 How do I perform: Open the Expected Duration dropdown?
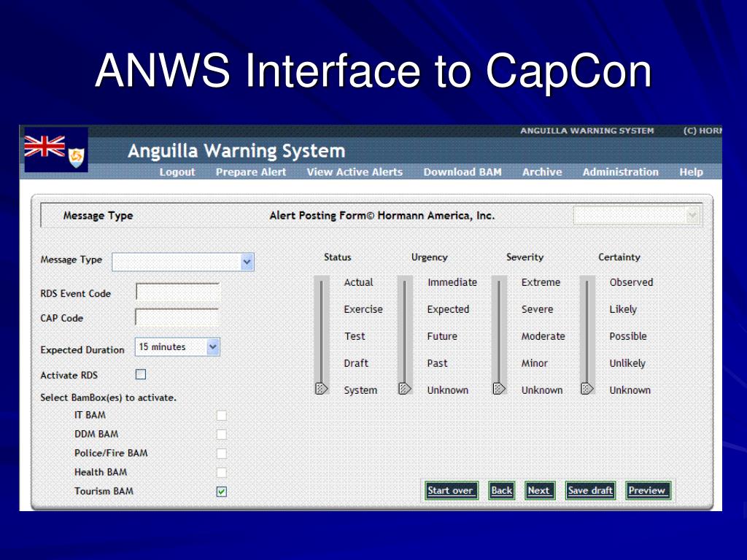click(177, 347)
